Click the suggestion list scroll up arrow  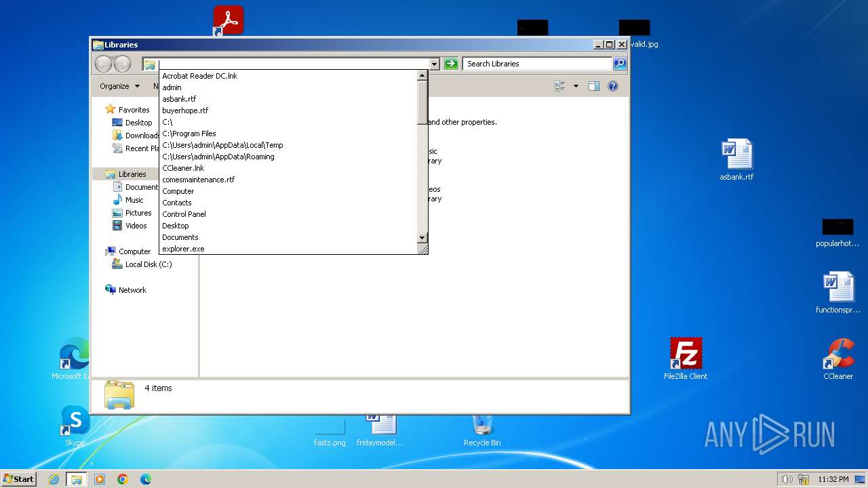tap(422, 75)
